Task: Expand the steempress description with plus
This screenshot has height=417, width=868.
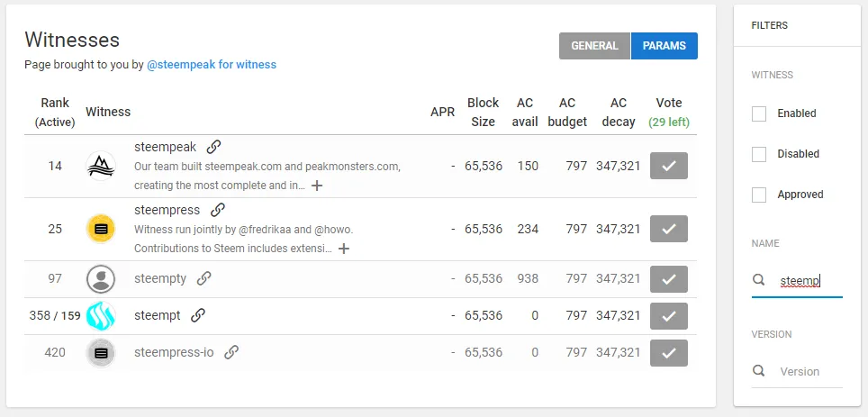Action: (344, 249)
